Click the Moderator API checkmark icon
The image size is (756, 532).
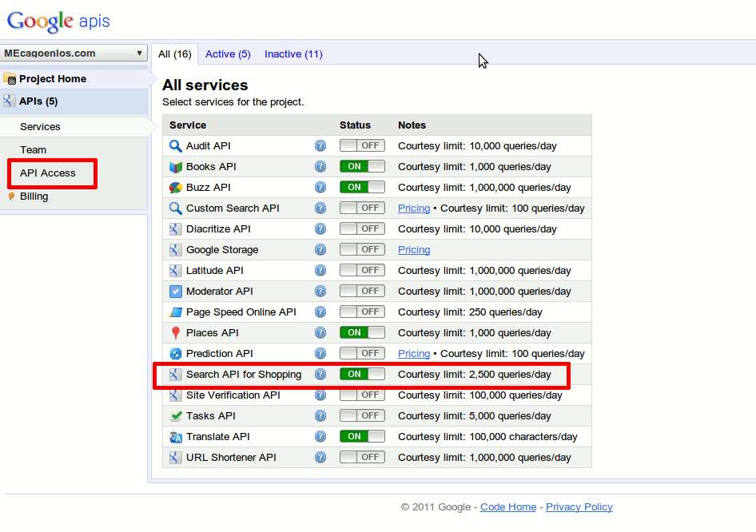pyautogui.click(x=176, y=292)
